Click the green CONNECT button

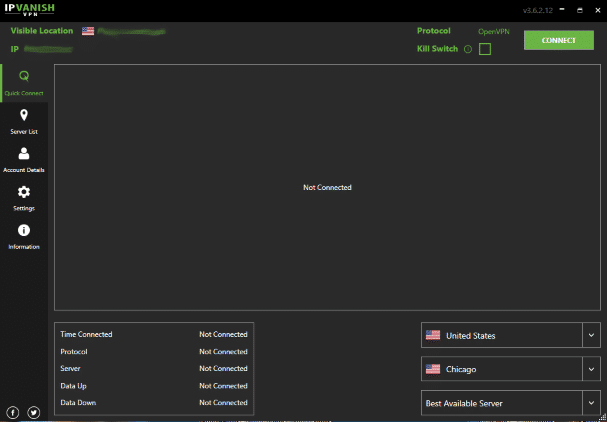[559, 40]
